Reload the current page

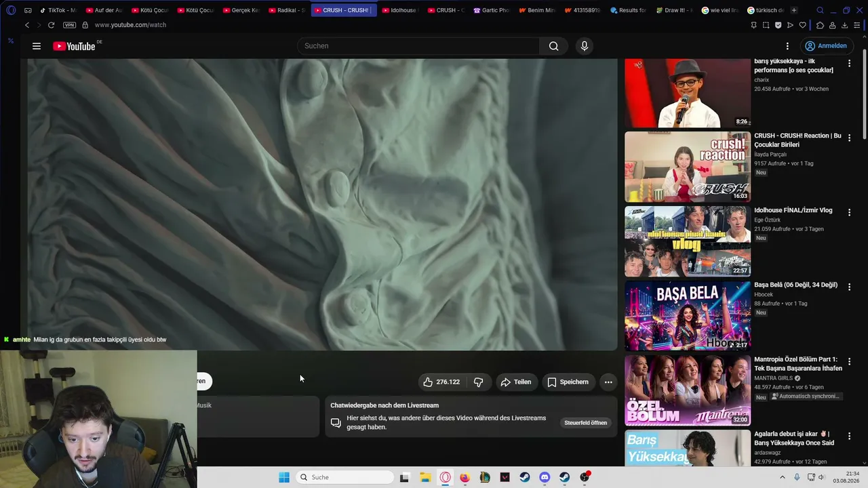pos(51,25)
